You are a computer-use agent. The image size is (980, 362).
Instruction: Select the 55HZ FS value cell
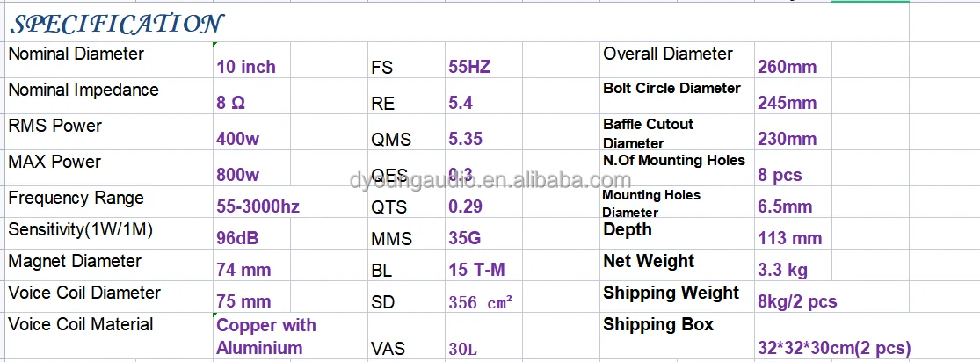[471, 67]
